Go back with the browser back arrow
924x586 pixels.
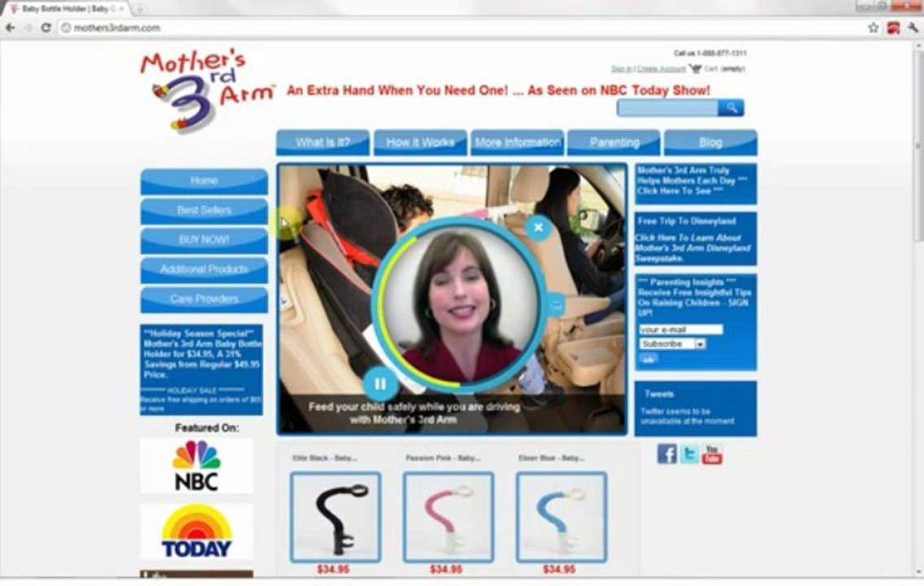click(11, 28)
